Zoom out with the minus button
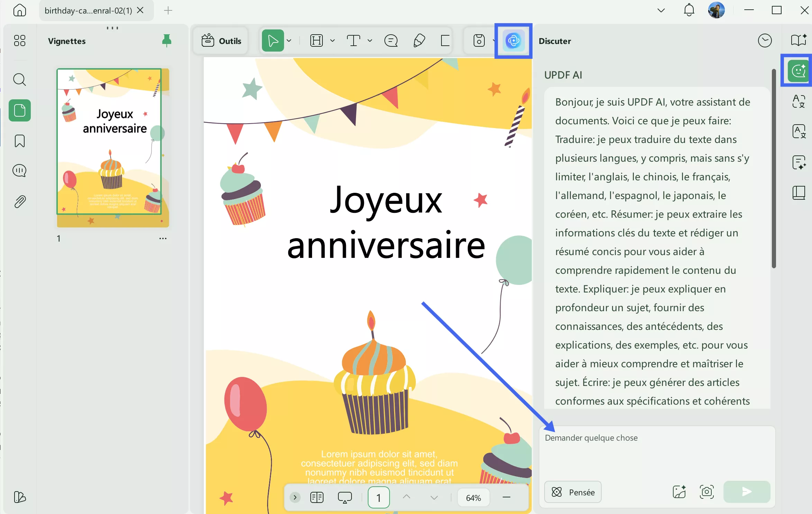 [506, 497]
